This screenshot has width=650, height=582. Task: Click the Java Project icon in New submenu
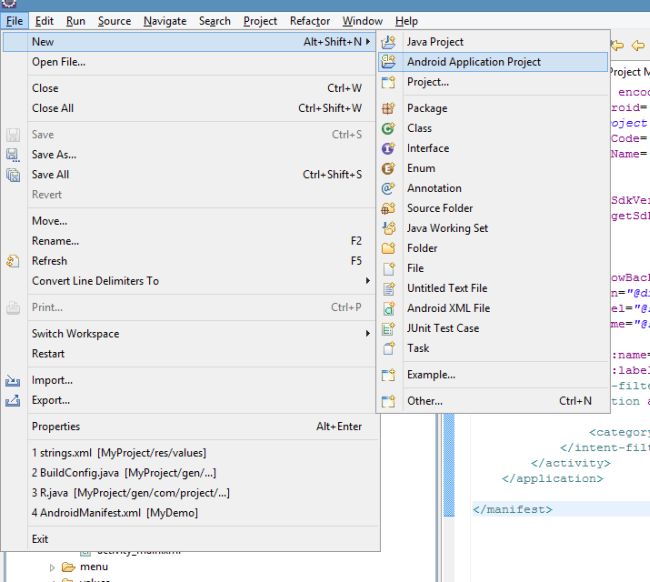[x=388, y=42]
